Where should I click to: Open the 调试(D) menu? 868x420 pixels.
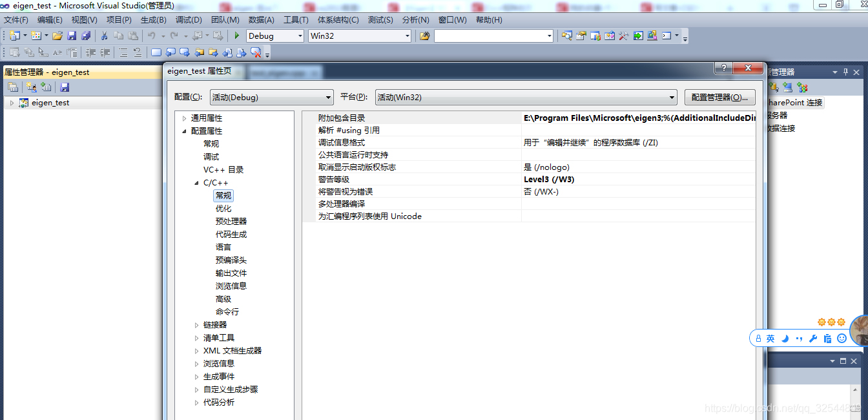click(189, 20)
